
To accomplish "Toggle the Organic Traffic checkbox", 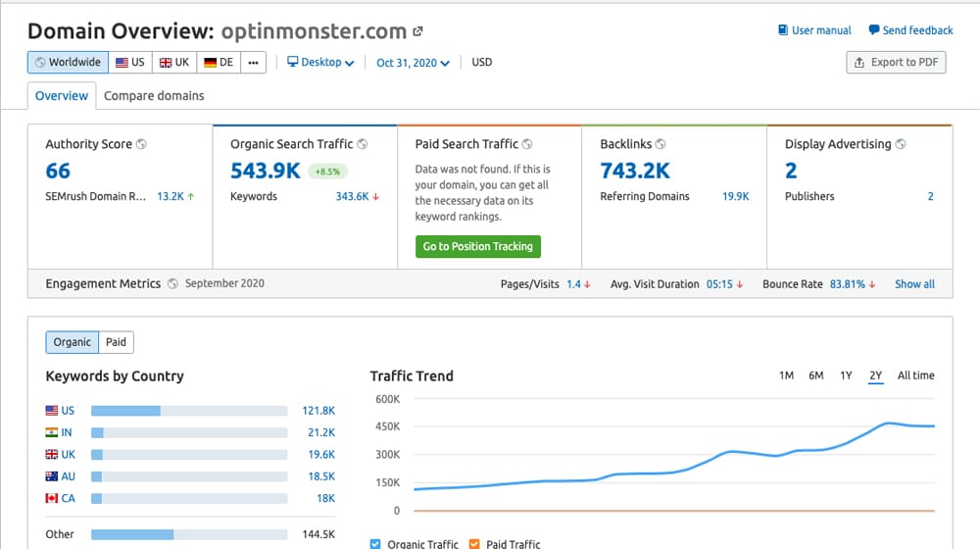I will click(376, 544).
